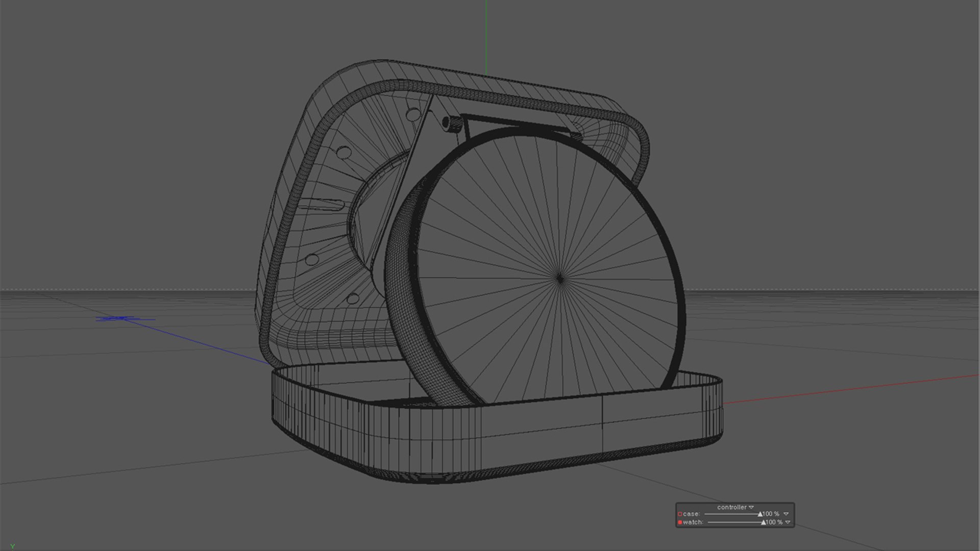980x551 pixels.
Task: Open the case value dropdown arrow
Action: tap(786, 514)
